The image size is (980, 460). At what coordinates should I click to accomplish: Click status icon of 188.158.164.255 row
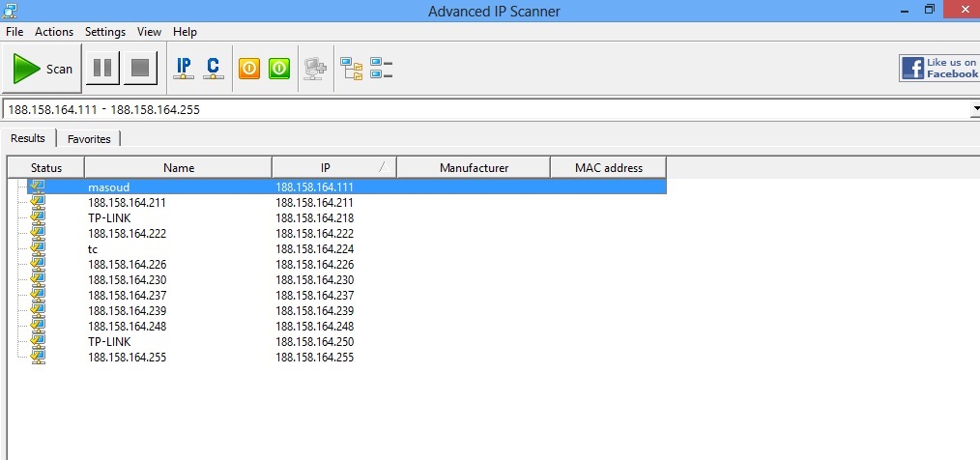click(x=38, y=357)
